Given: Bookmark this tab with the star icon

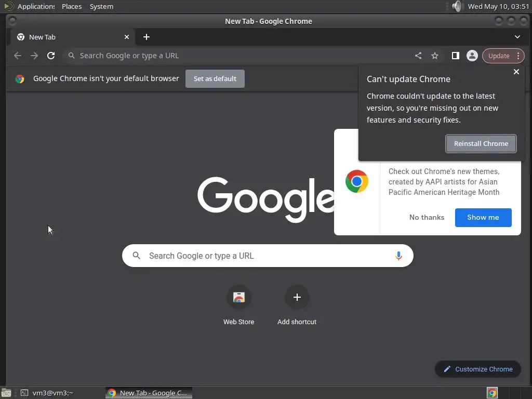Looking at the screenshot, I should (x=435, y=56).
